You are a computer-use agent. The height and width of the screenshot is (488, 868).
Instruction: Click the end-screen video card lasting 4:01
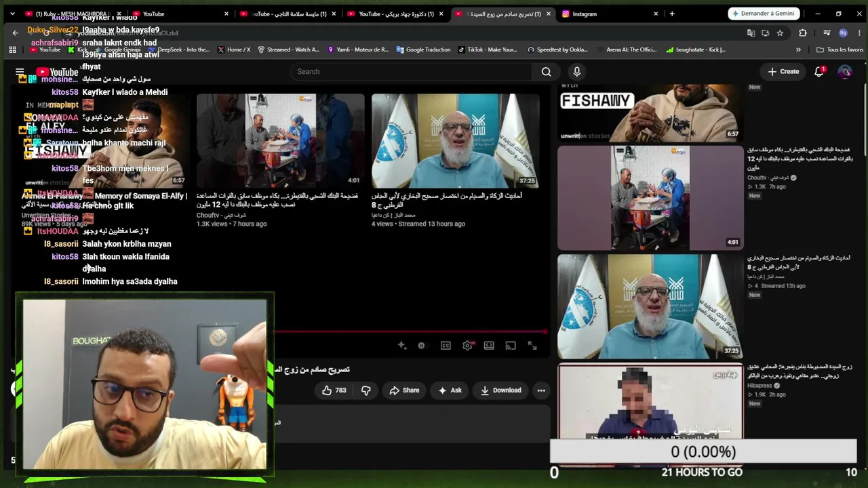[x=280, y=141]
